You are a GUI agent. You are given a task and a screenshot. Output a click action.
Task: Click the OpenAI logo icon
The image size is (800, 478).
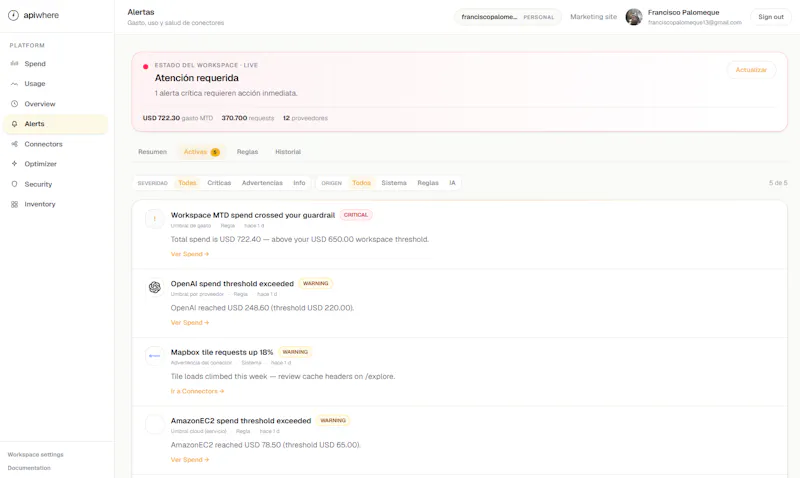[x=155, y=287]
